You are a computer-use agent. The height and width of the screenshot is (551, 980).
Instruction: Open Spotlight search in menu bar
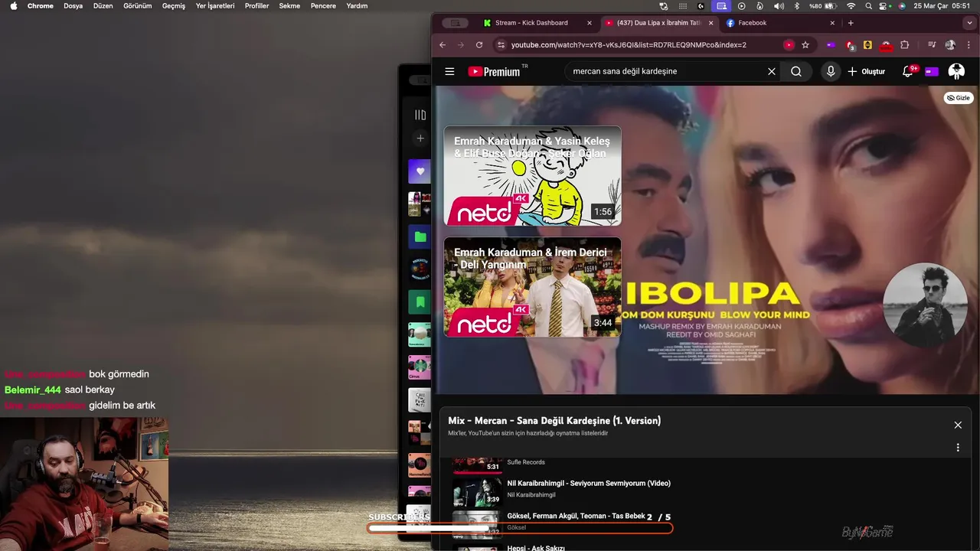869,5
